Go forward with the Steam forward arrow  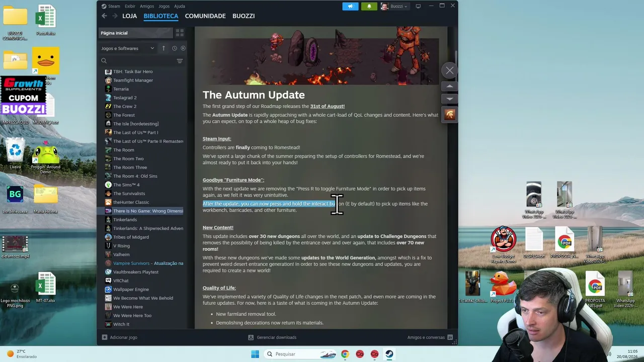(115, 16)
